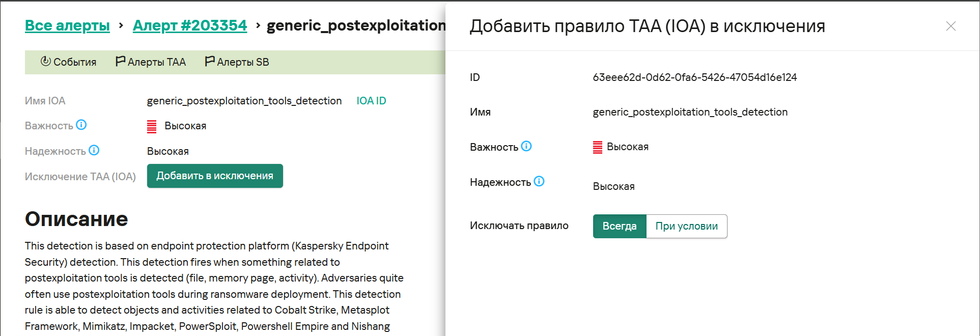Click breadcrumb chevron after Все алерты
Viewport: 980px width, 336px height.
(121, 25)
